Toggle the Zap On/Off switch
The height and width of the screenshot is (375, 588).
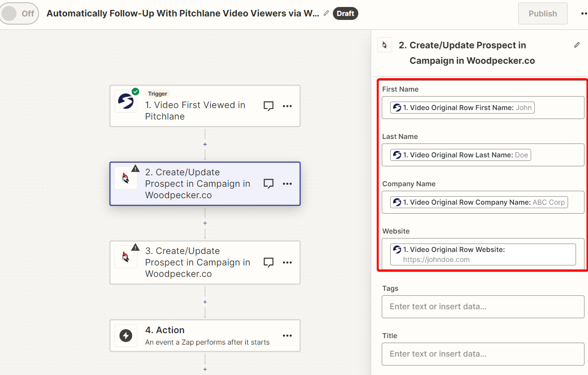click(x=19, y=13)
